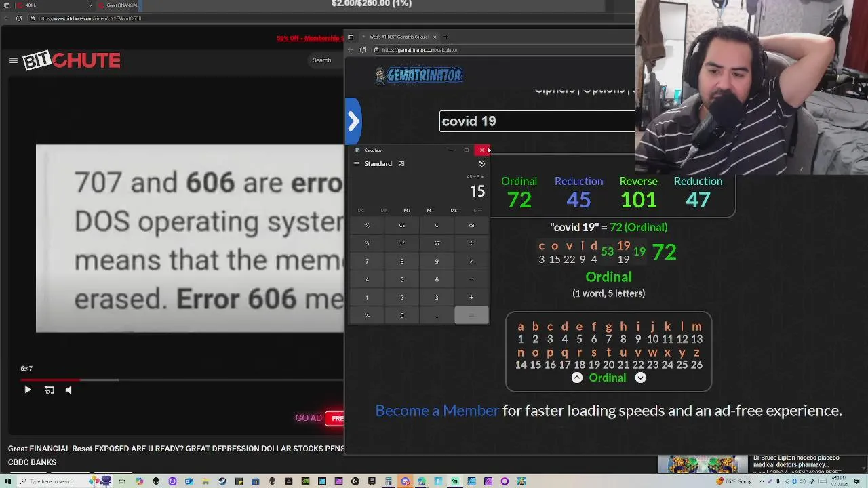Viewport: 868px width, 488px height.
Task: Select the green Reduction cipher value 47
Action: click(x=698, y=200)
